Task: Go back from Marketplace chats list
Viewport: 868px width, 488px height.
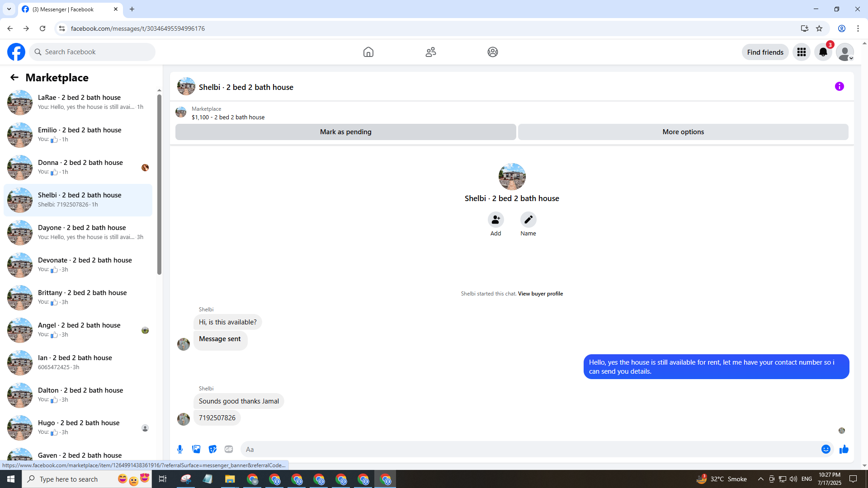Action: 14,77
